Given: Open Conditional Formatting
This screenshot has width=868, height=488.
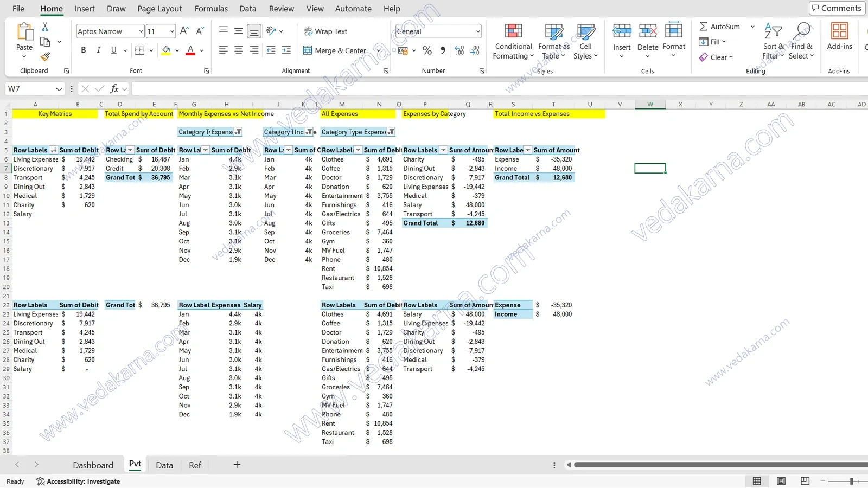Looking at the screenshot, I should click(513, 42).
